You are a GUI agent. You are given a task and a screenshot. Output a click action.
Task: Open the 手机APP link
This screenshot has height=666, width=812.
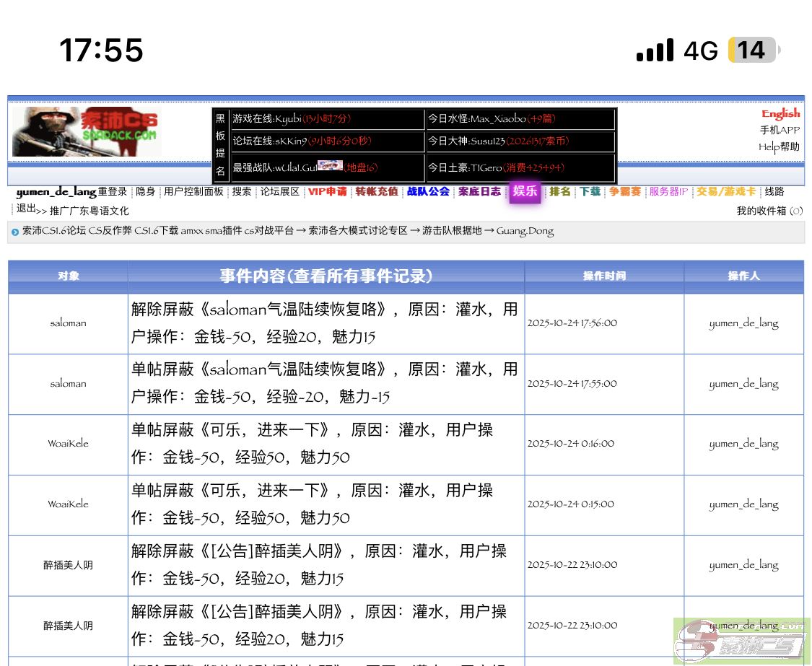pos(780,130)
